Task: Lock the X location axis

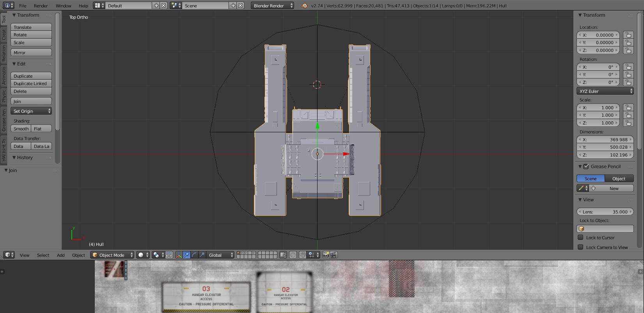Action: [628, 35]
